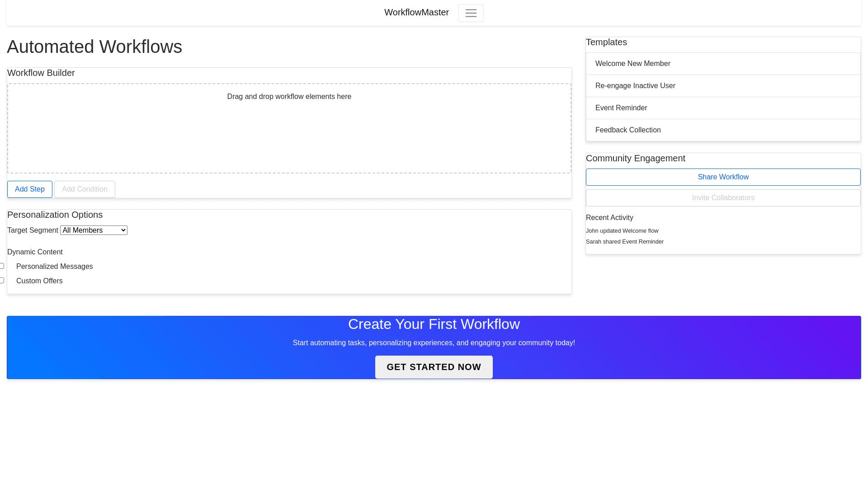Click the Custom Offers label text
This screenshot has height=488, width=868.
tap(40, 281)
